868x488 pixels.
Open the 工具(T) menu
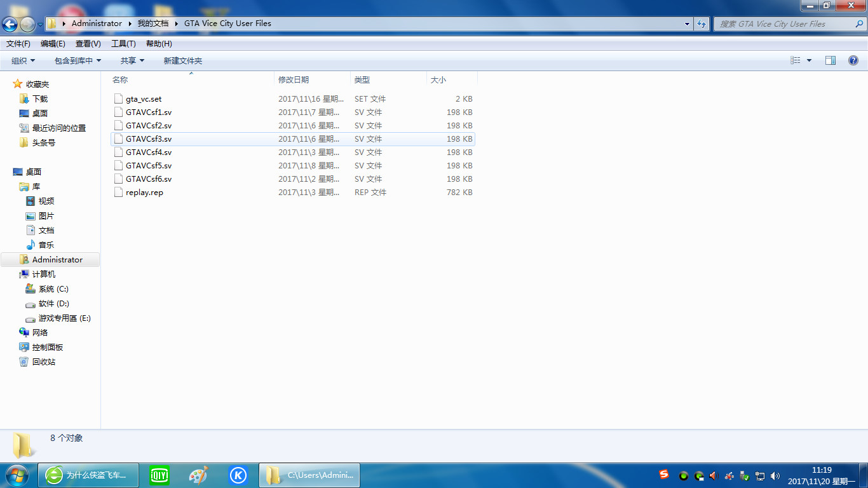click(x=123, y=44)
